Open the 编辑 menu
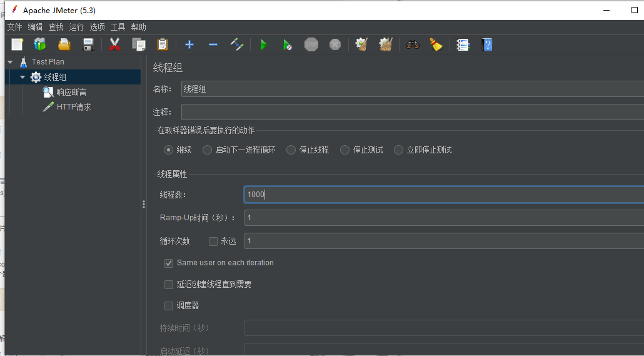This screenshot has height=356, width=644. pyautogui.click(x=35, y=27)
